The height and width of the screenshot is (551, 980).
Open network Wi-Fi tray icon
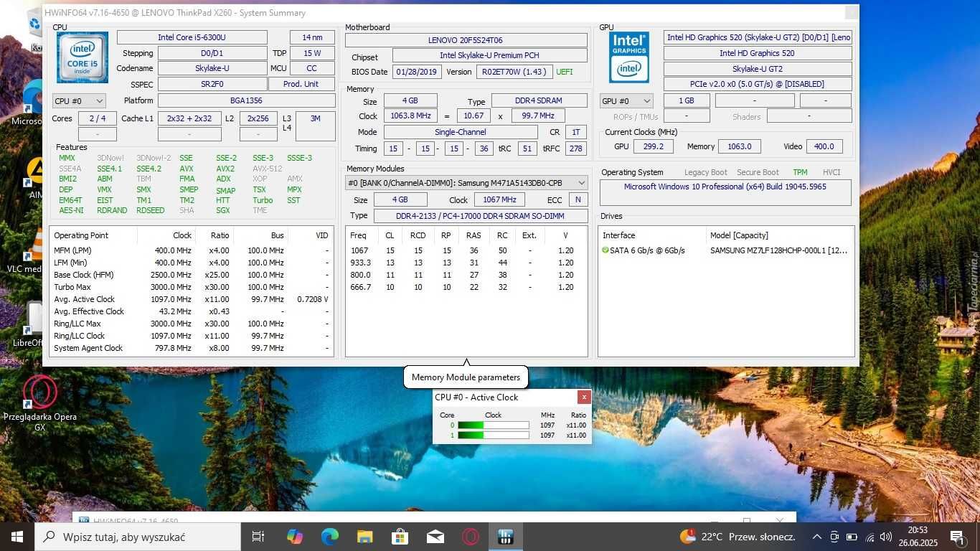(x=870, y=537)
